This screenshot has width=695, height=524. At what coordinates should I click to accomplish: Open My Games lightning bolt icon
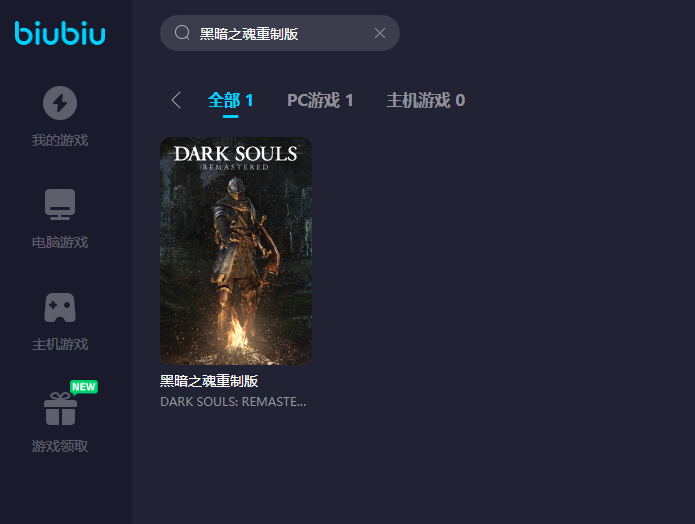60,103
